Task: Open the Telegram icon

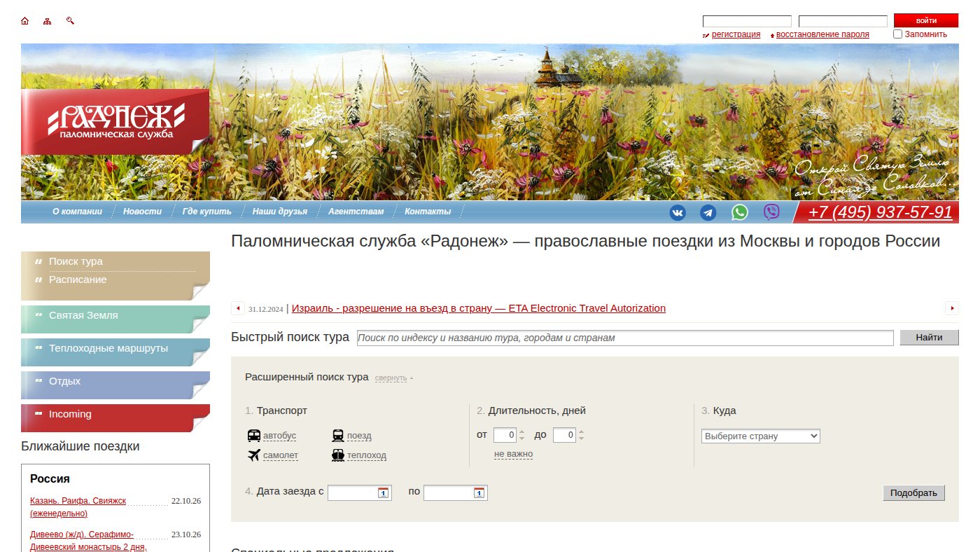Action: point(708,212)
